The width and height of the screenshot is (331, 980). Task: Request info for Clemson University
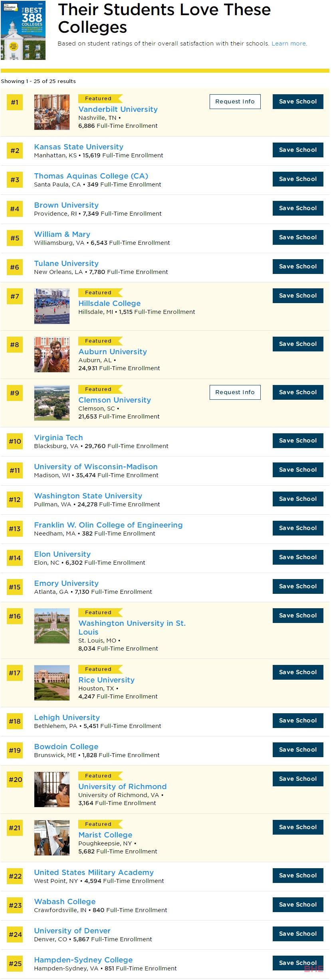pyautogui.click(x=235, y=392)
